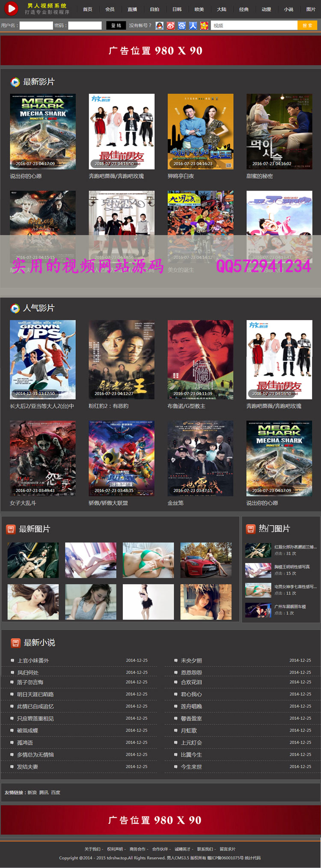
Task: Open the top 广告位置 980 X 90 banner
Action: [160, 51]
